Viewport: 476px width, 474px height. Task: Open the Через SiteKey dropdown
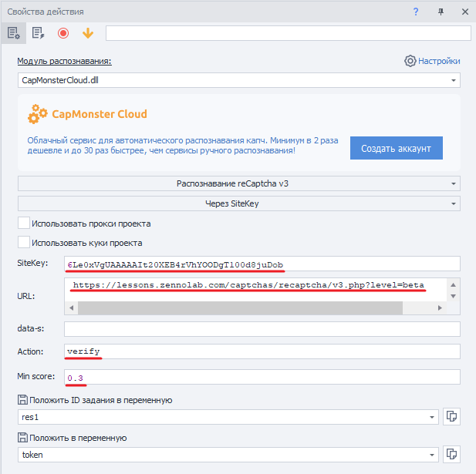click(x=454, y=204)
